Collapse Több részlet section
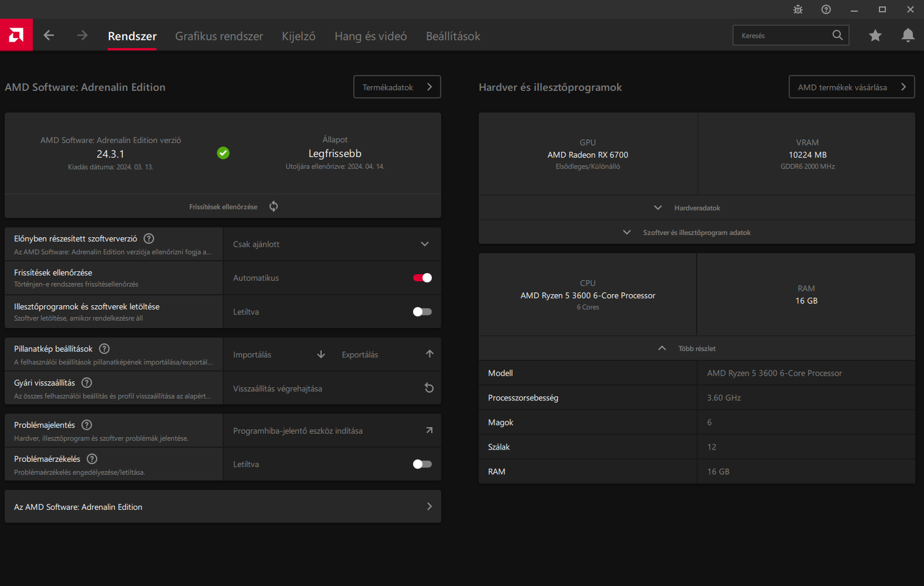 [697, 349]
